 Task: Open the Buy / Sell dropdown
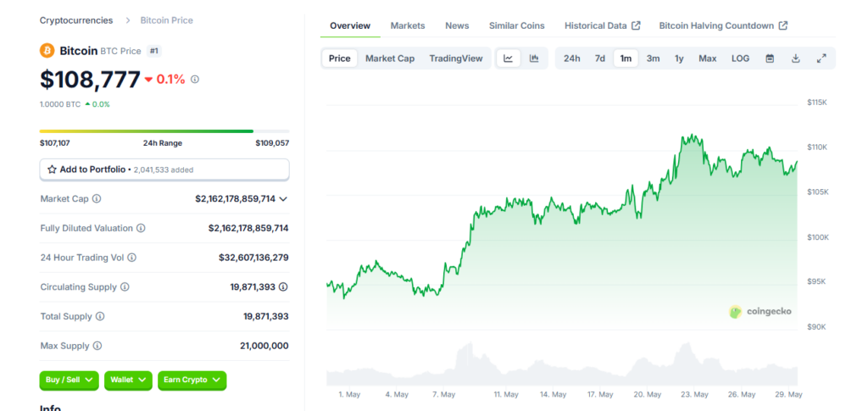(x=70, y=380)
